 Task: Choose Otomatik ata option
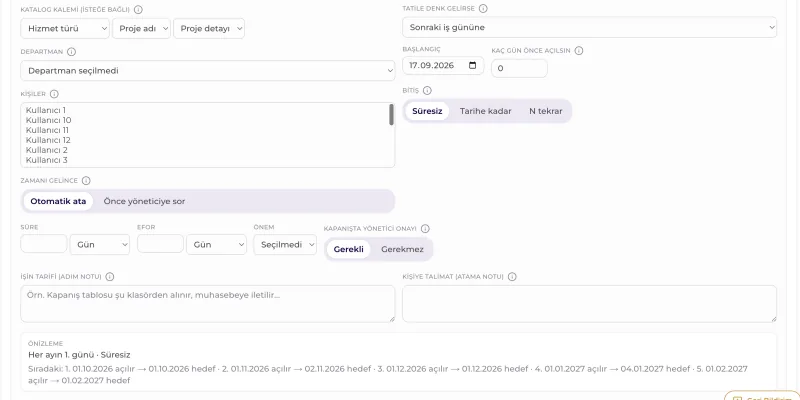point(58,201)
